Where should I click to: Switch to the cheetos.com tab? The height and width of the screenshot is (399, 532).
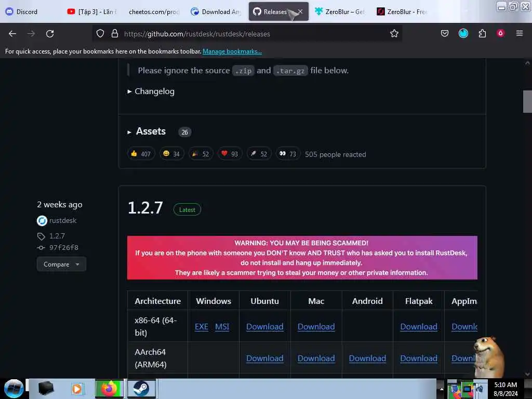pyautogui.click(x=153, y=12)
